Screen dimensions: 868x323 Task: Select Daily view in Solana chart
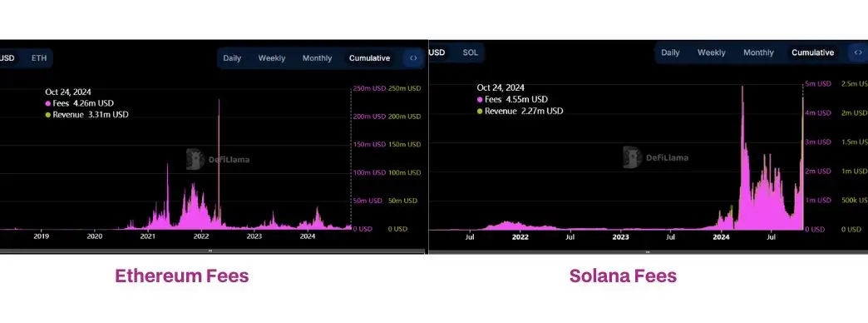(x=670, y=52)
